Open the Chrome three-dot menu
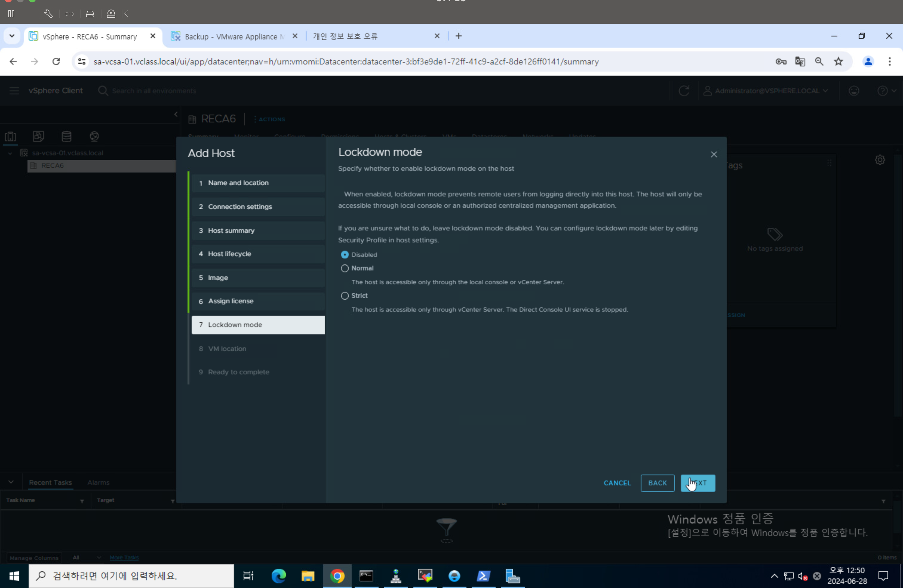This screenshot has height=588, width=903. tap(889, 61)
